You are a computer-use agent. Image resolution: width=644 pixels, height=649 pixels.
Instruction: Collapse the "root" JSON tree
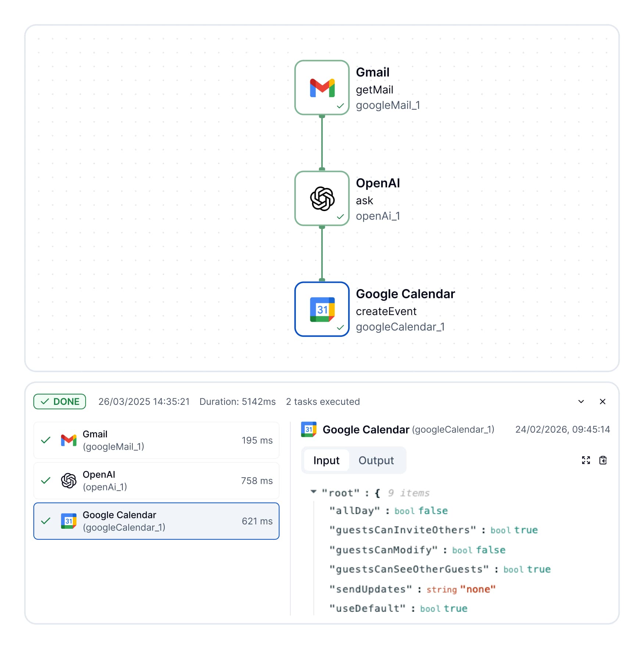click(x=314, y=492)
